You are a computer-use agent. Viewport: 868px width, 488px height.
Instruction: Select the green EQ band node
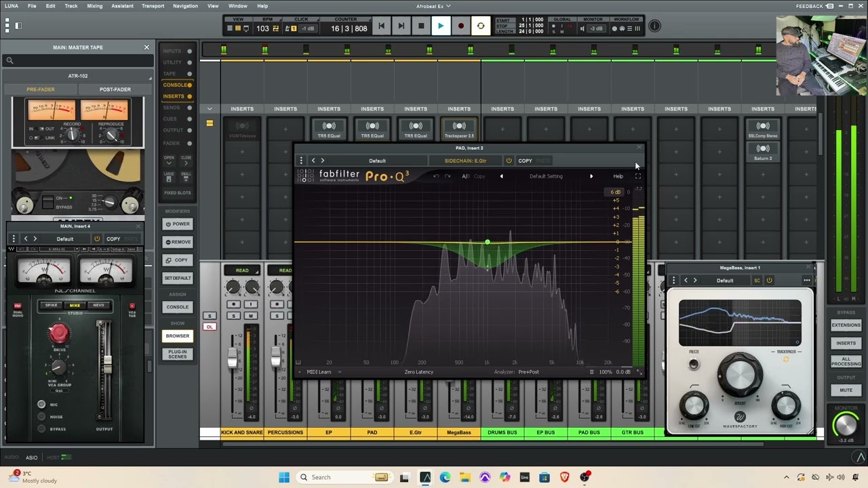pos(487,242)
